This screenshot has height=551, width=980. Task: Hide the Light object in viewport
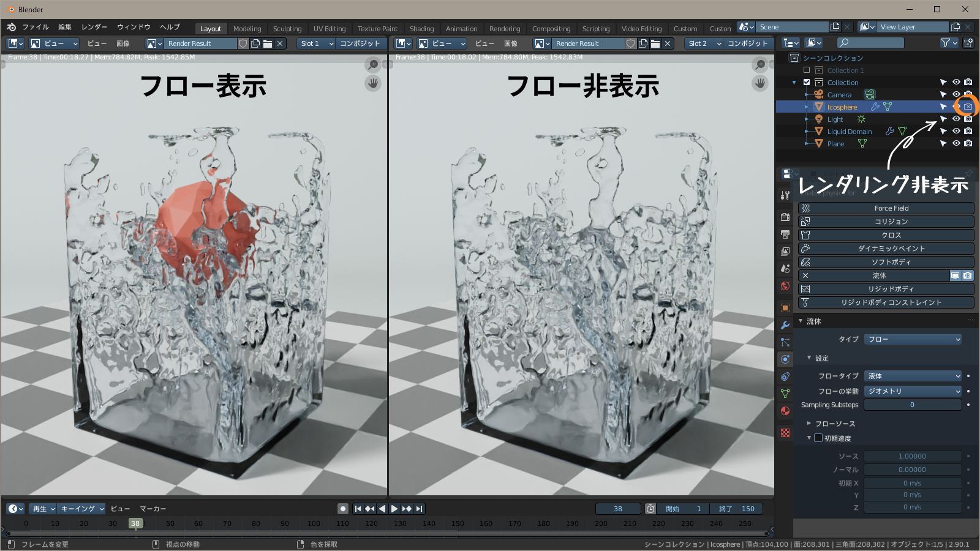tap(956, 119)
